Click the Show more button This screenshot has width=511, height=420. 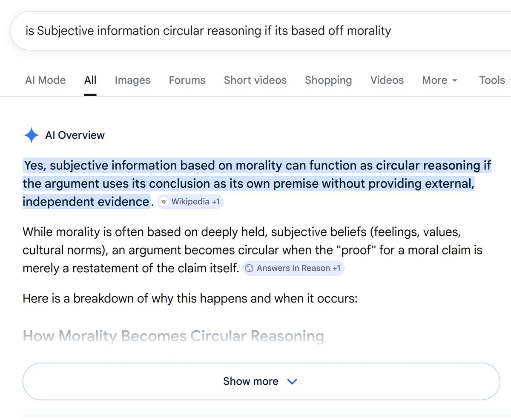coord(261,381)
